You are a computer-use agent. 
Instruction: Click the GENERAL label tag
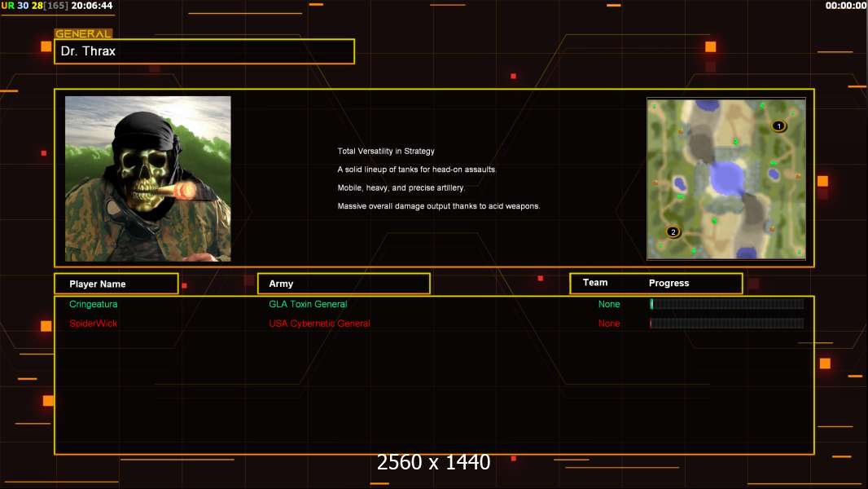(83, 33)
